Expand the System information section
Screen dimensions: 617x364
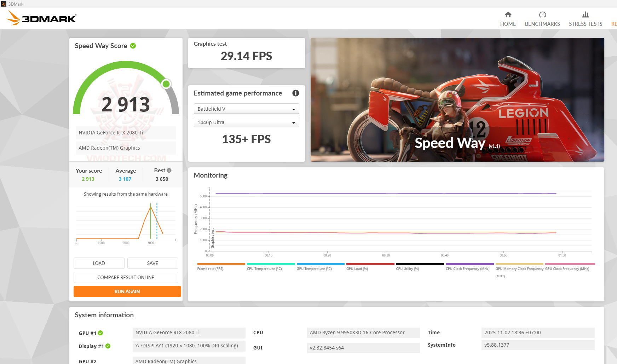pos(104,315)
